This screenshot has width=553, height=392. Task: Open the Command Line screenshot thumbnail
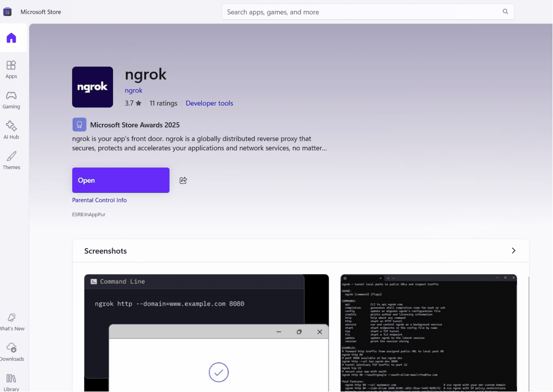[x=207, y=333]
